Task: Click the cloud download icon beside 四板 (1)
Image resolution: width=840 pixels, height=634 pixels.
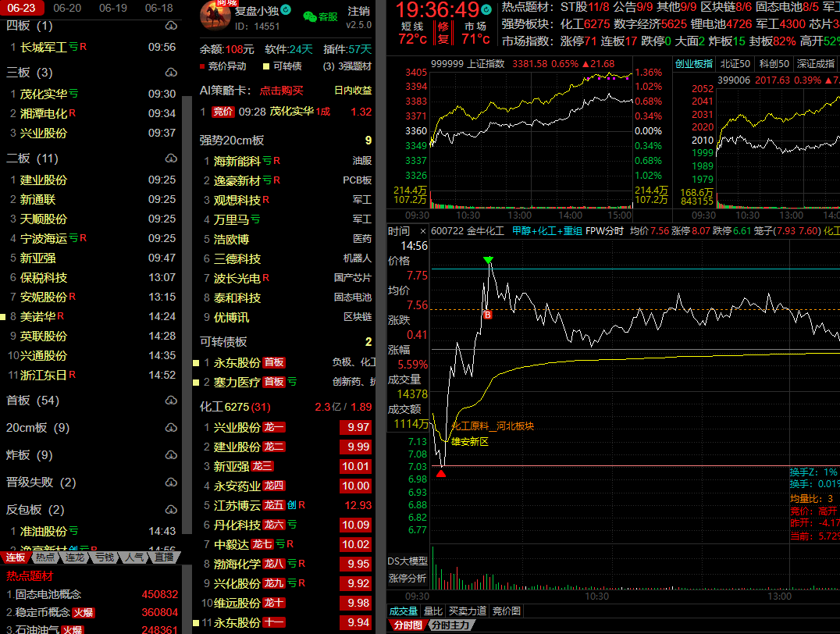Action: click(x=171, y=26)
